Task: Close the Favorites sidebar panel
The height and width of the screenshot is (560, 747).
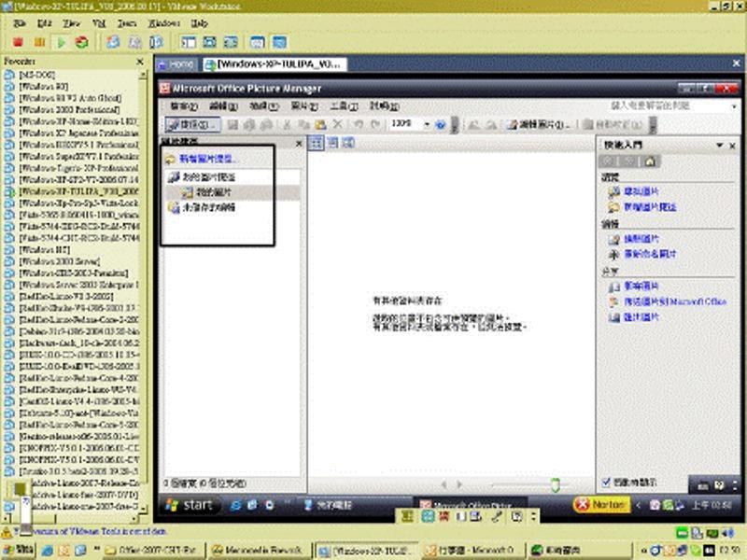Action: pos(139,62)
